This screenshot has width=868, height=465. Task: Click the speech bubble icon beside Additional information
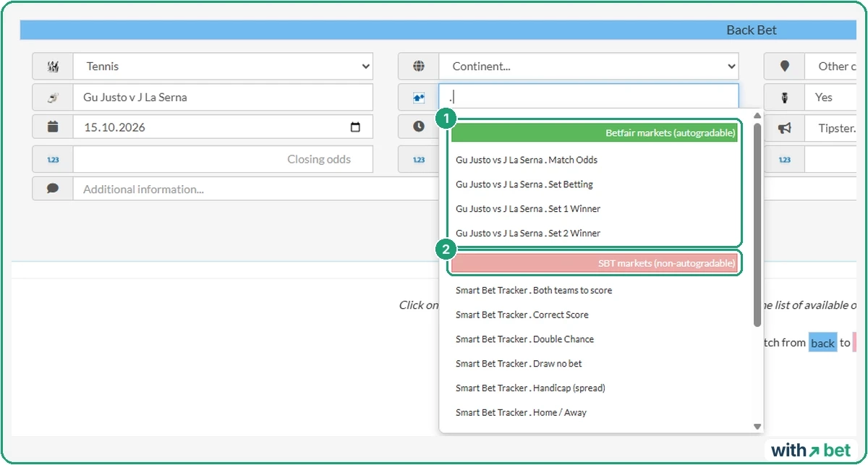pos(53,189)
